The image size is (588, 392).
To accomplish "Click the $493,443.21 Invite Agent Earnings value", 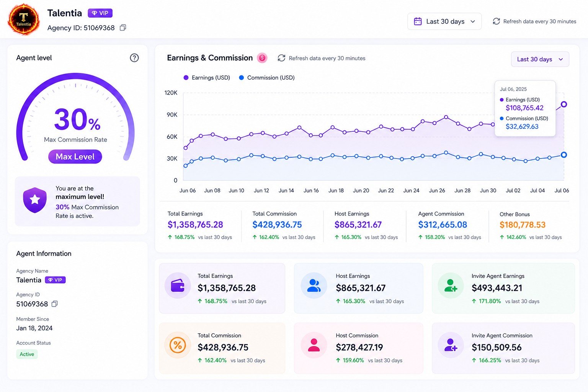I will (x=497, y=288).
